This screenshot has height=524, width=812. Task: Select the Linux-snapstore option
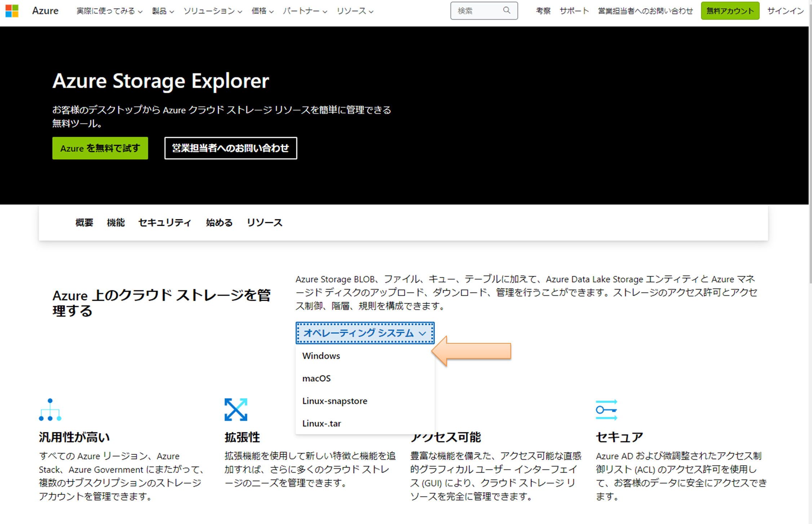334,401
